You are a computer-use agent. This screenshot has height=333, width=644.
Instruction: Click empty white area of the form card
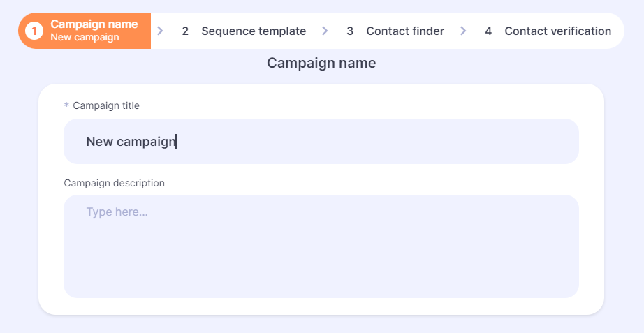(321, 306)
